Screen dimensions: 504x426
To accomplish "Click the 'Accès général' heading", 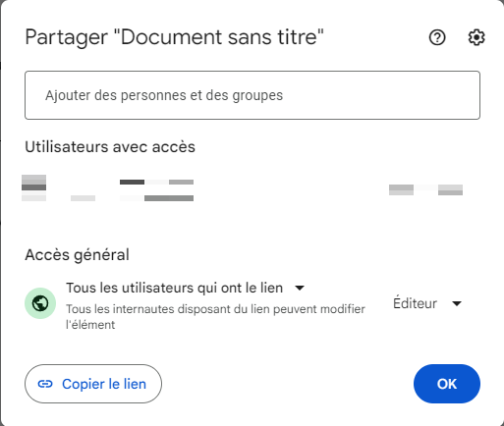I will 78,255.
